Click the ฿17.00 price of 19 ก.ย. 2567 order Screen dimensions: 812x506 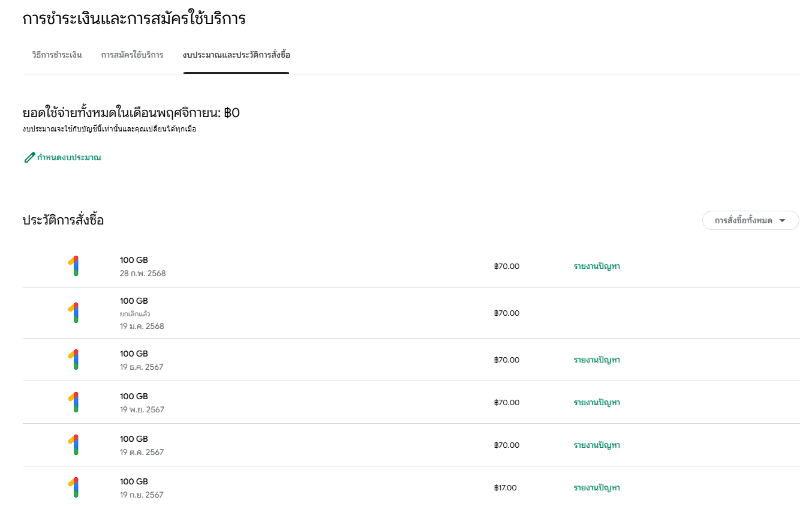tap(505, 488)
